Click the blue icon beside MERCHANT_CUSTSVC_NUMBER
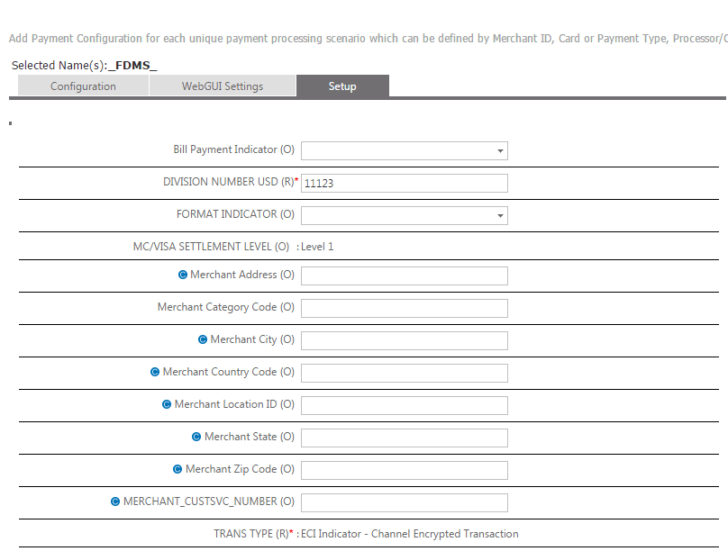Viewport: 728px width, 560px height. tap(115, 501)
